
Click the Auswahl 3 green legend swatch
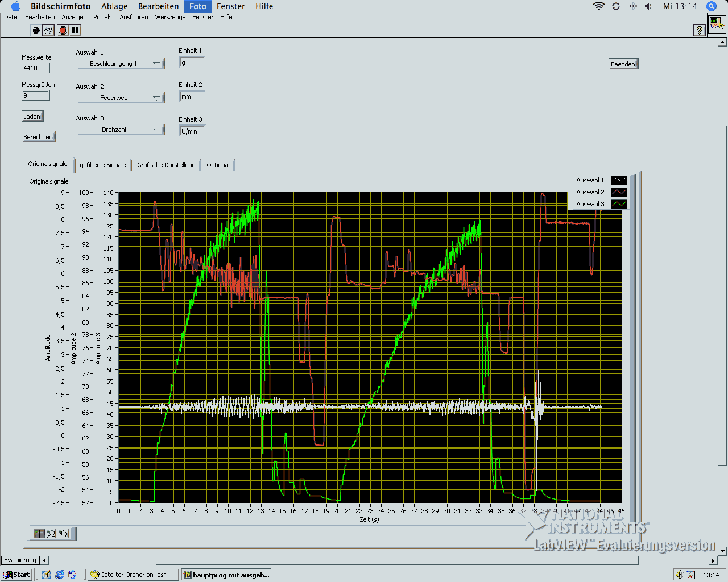[619, 204]
